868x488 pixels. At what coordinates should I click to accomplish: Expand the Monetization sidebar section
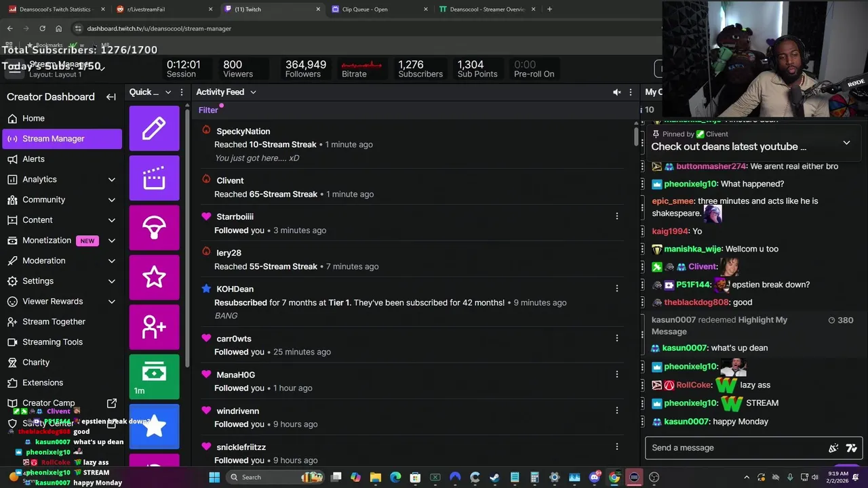(112, 241)
